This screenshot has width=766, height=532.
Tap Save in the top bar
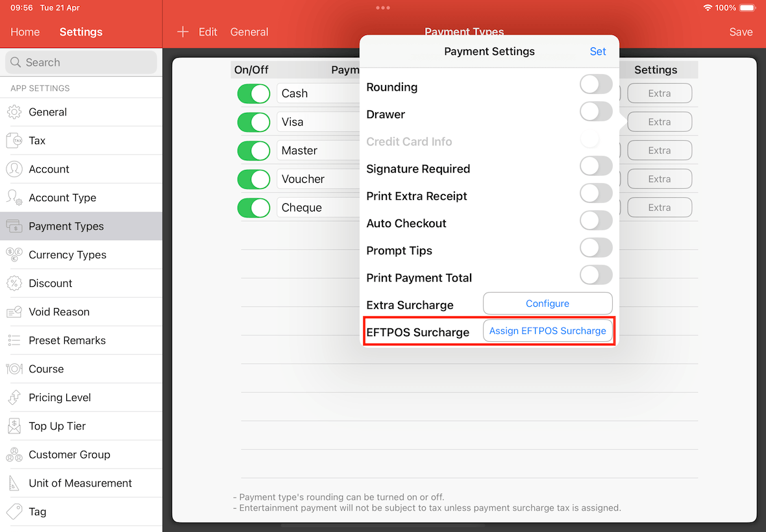click(x=741, y=32)
